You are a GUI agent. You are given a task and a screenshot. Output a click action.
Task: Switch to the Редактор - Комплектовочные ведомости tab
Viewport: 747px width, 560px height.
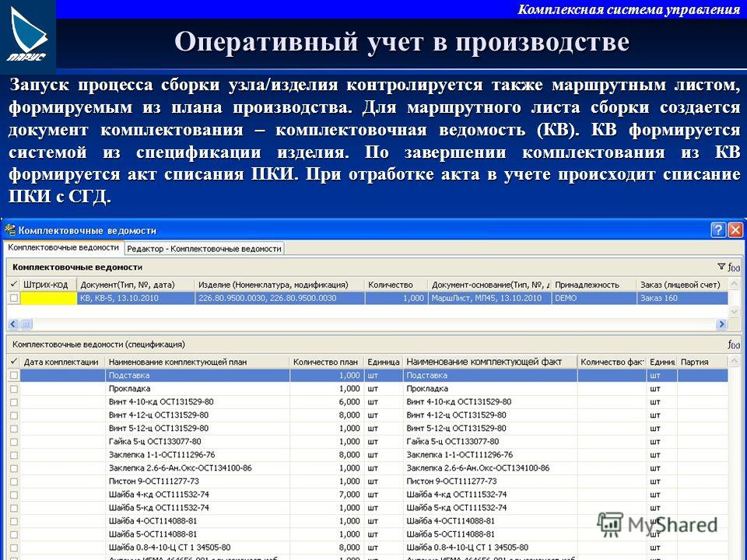[204, 249]
